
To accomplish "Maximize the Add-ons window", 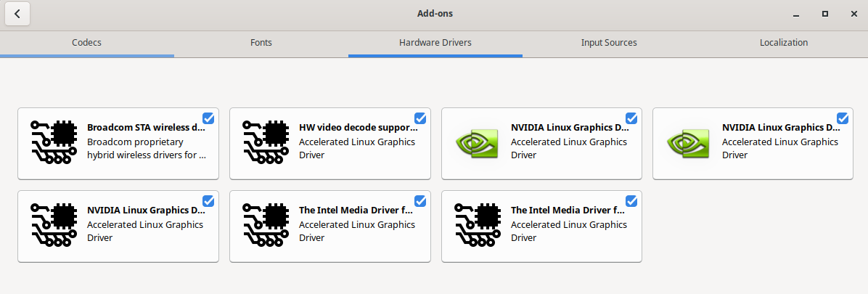I will 825,14.
